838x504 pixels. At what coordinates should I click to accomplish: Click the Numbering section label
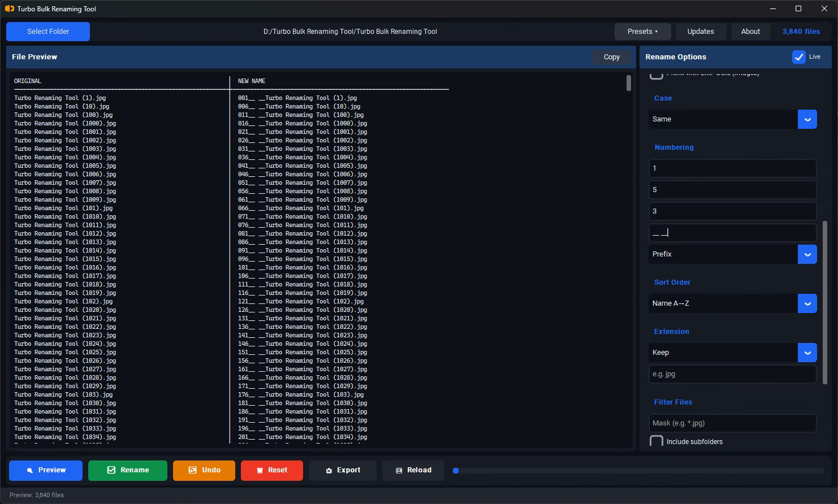(674, 147)
